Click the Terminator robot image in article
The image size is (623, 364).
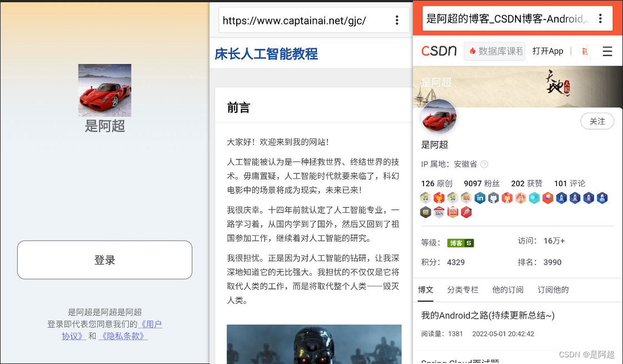point(314,344)
